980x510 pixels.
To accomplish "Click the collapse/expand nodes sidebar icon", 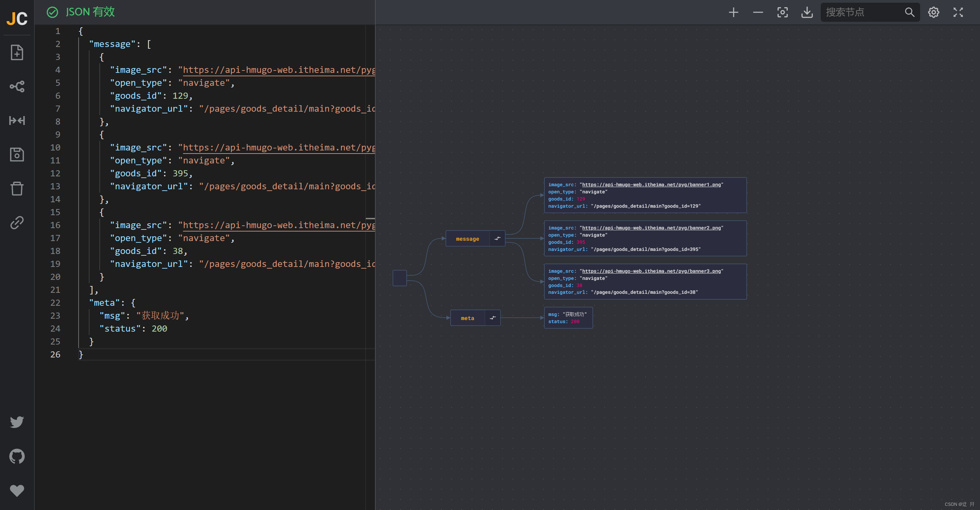I will (x=17, y=121).
